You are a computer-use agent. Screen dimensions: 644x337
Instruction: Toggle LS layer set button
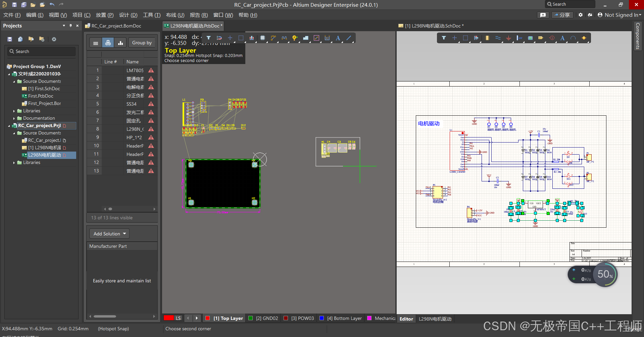point(178,318)
